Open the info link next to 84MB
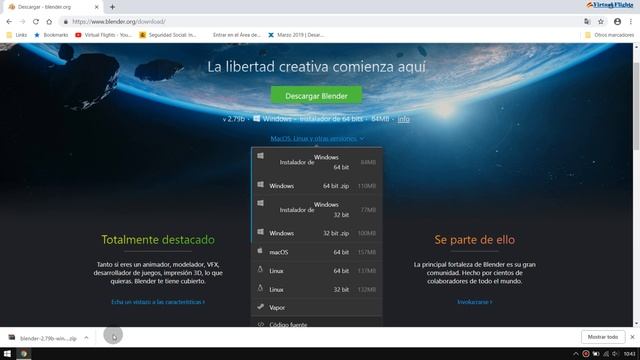Screen dimensions: 640x360 pos(403,119)
